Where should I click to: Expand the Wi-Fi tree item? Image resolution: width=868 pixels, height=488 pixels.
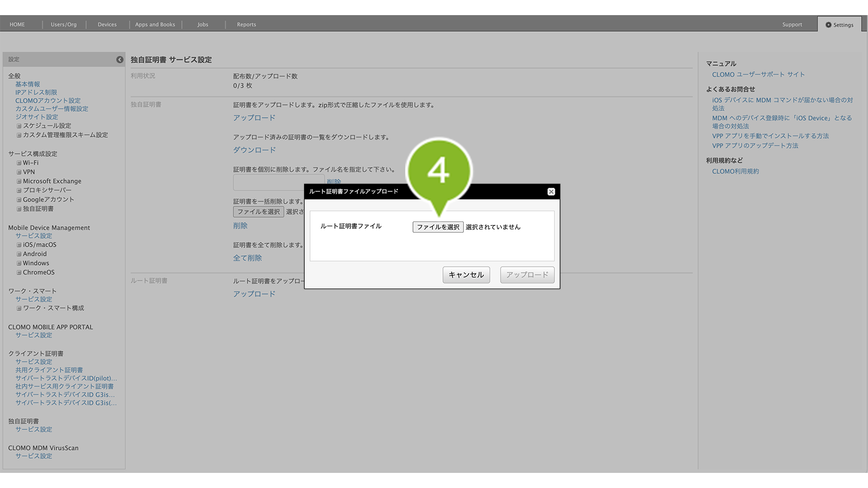pyautogui.click(x=19, y=163)
